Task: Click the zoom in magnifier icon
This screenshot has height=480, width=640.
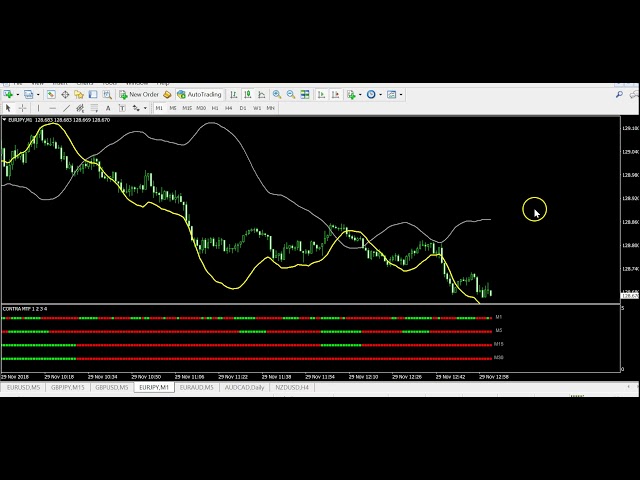Action: tap(277, 95)
